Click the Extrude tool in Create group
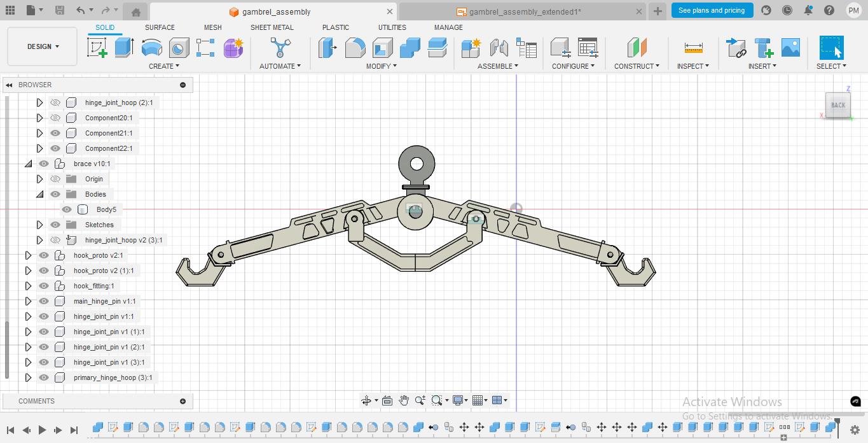Image resolution: width=868 pixels, height=443 pixels. pyautogui.click(x=125, y=48)
